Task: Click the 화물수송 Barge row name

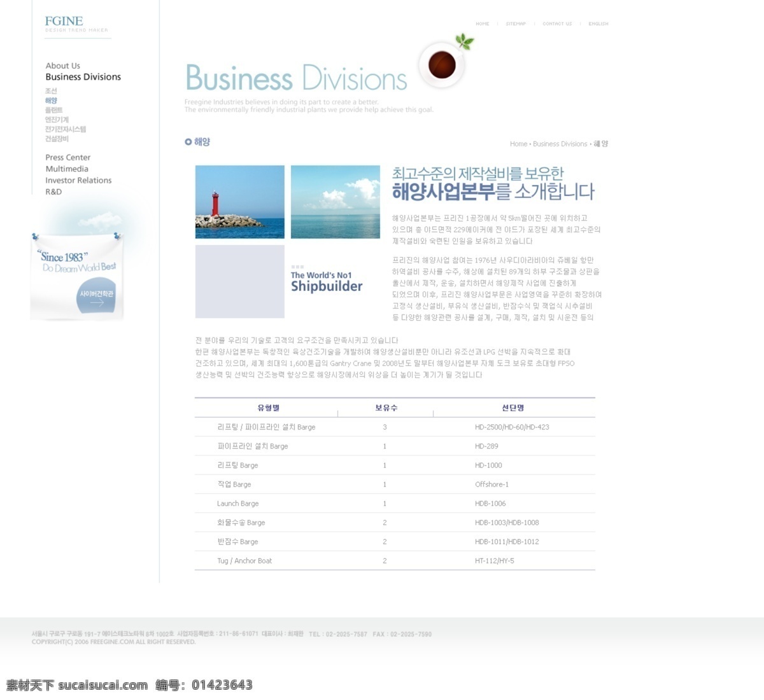Action: pos(241,522)
